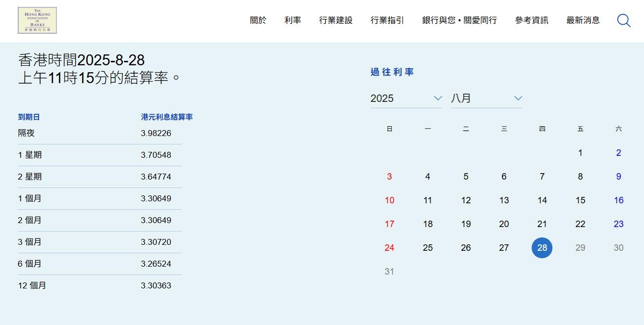Select date 27 in the calendar
Screen dimensions: 644x325
coord(504,248)
